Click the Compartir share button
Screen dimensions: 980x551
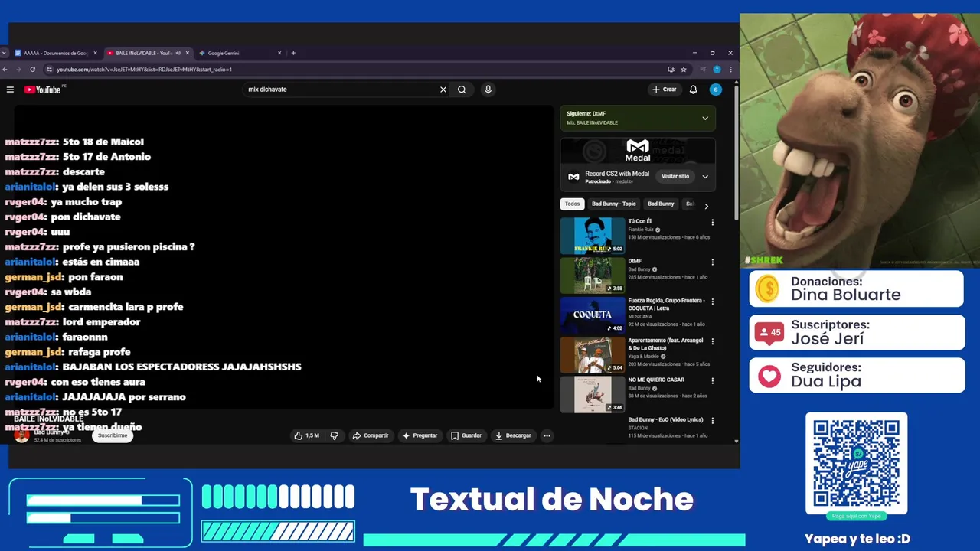tap(371, 435)
